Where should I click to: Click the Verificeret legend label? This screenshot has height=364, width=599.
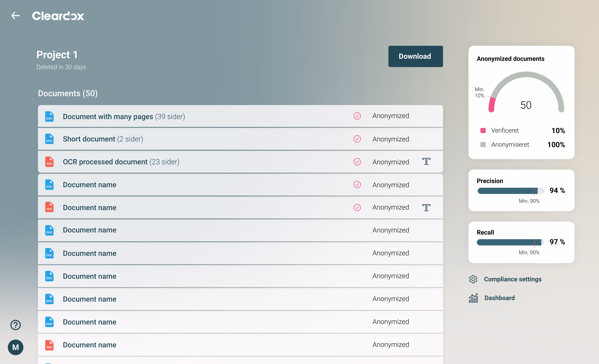(505, 131)
